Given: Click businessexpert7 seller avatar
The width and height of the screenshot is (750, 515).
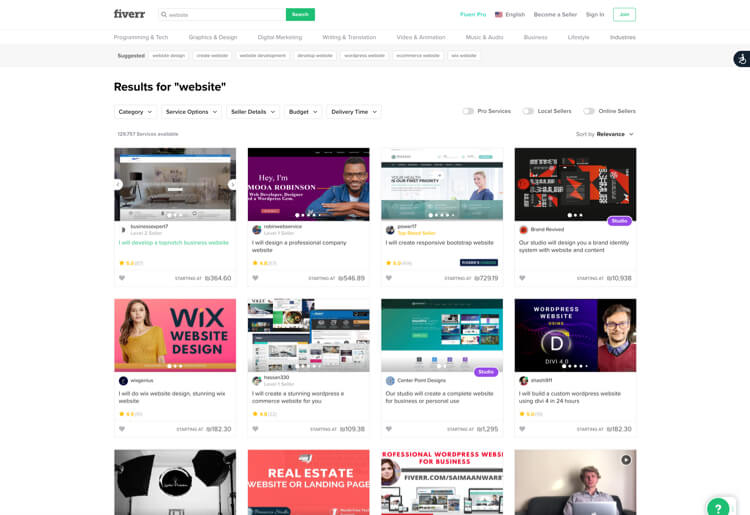Looking at the screenshot, I should (x=123, y=230).
